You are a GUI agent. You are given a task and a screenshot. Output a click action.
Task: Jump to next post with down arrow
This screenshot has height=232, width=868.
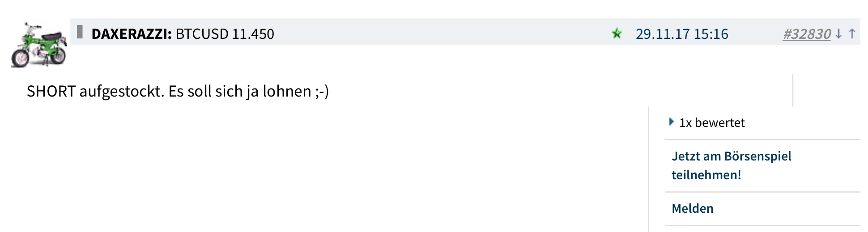[x=839, y=34]
